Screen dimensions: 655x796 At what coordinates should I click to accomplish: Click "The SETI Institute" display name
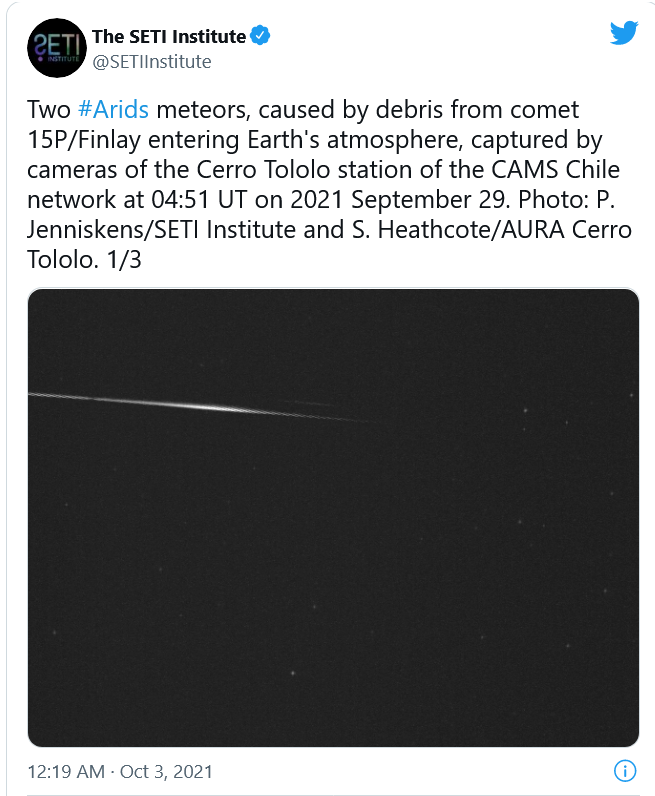[168, 37]
